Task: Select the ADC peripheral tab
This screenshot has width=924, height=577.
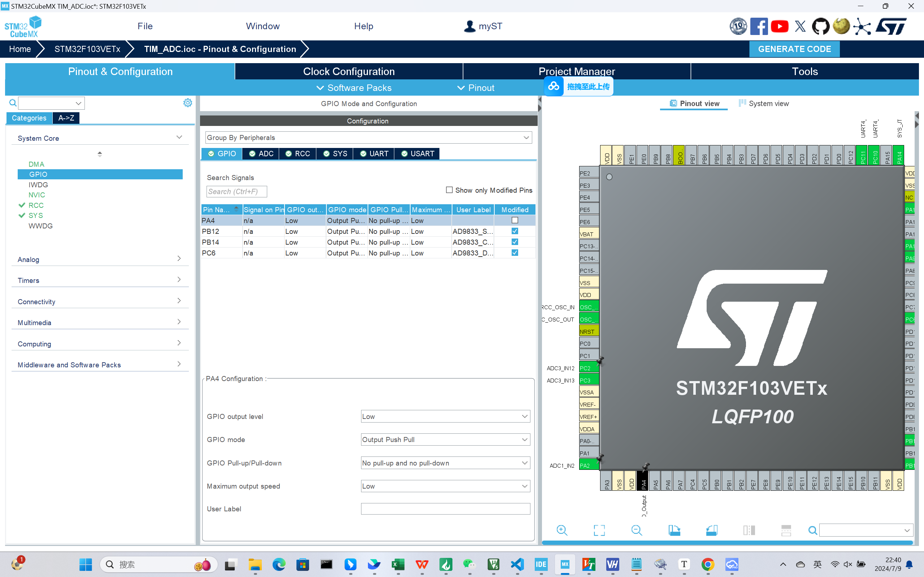Action: pos(261,153)
